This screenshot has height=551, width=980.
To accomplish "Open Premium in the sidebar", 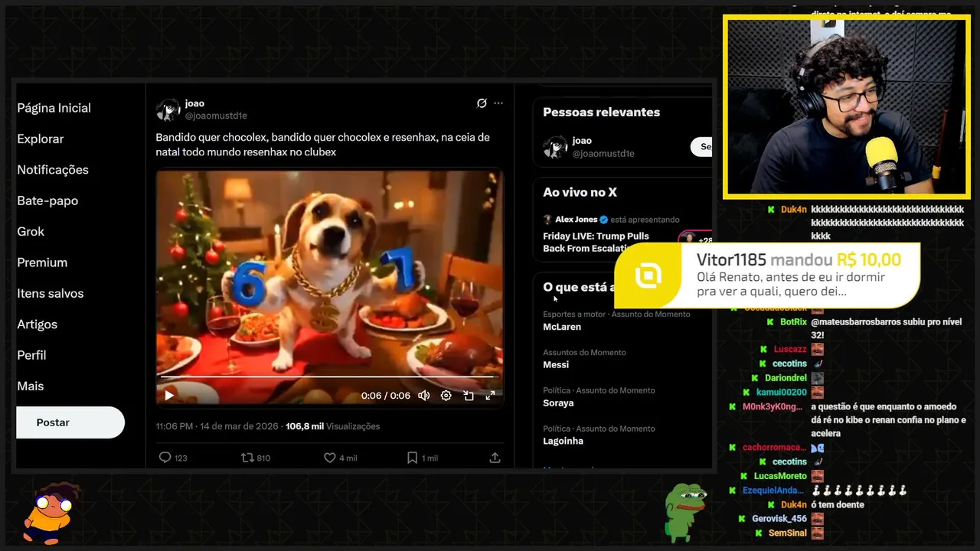I will tap(42, 262).
